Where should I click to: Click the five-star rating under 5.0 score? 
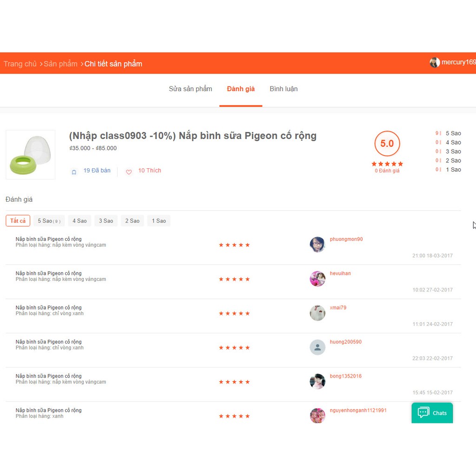tap(387, 164)
